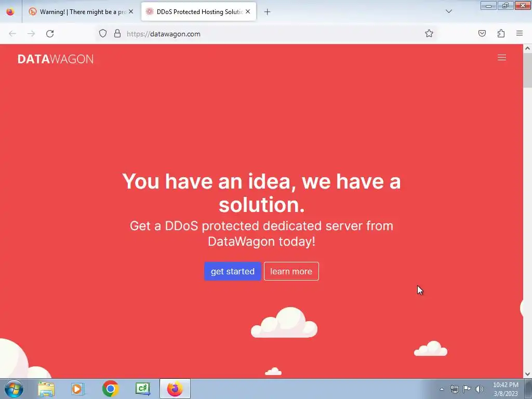This screenshot has width=532, height=399.
Task: Click the vertical scrollbar thumb
Action: point(528,71)
